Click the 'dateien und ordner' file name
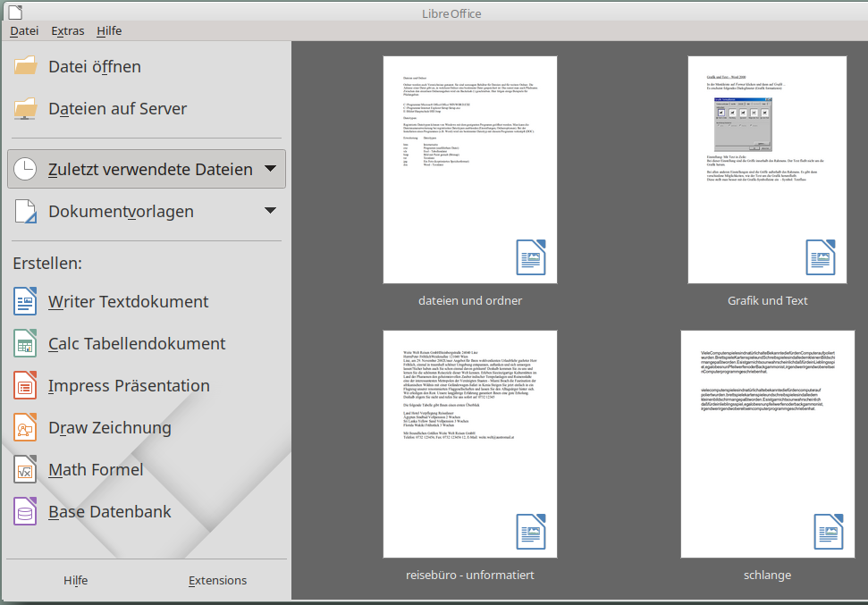The width and height of the screenshot is (868, 605). (470, 300)
